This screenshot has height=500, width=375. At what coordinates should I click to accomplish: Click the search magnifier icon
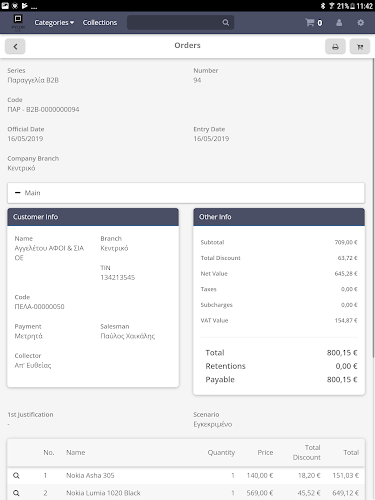pos(226,22)
